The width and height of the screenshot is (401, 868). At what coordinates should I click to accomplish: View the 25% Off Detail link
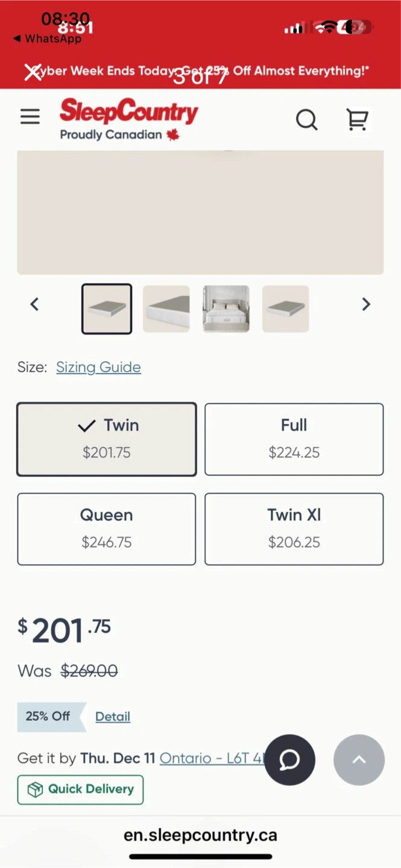coord(113,716)
